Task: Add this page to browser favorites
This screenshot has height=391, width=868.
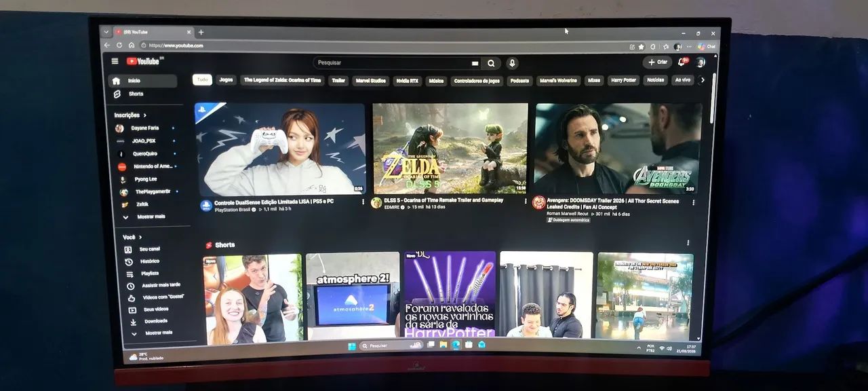Action: click(x=642, y=47)
